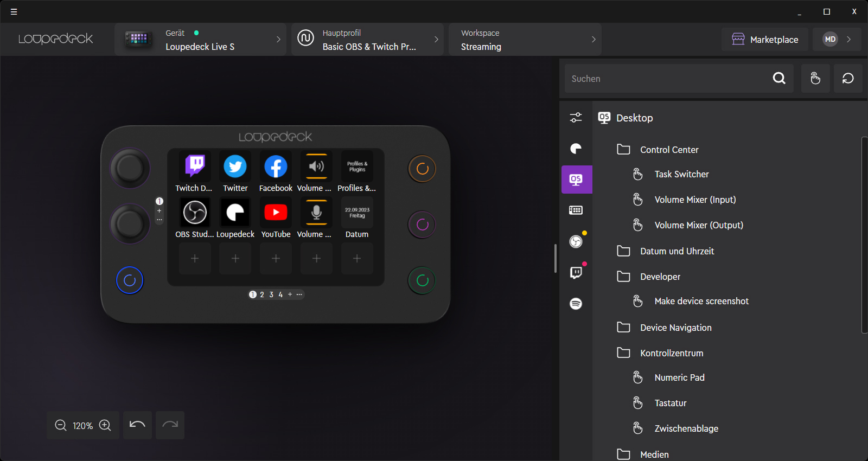Open the Workspace Streaming dropdown
The width and height of the screenshot is (868, 461).
pyautogui.click(x=525, y=40)
